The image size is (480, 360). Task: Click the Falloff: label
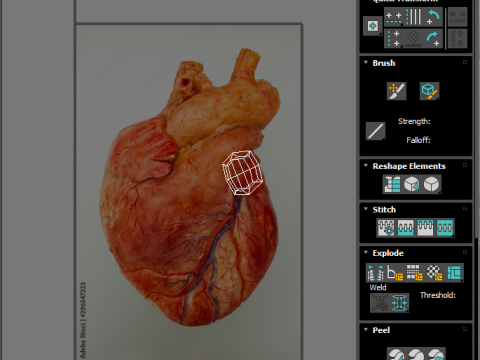[418, 140]
